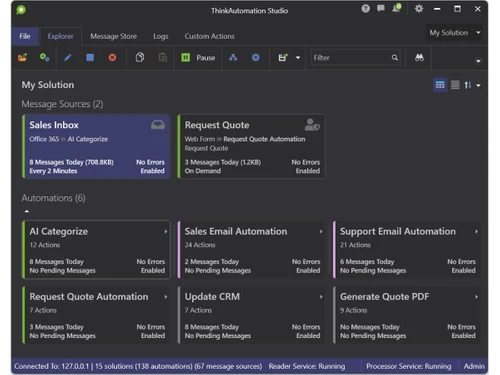Click 'No Messages Today' on Generate Quote PDF
The image size is (500, 375).
(x=370, y=327)
